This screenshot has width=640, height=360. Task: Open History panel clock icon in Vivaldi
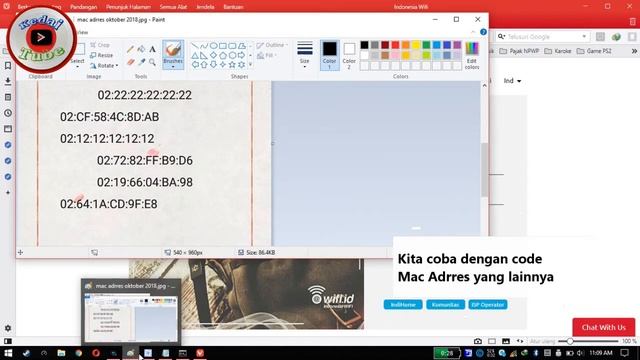point(8,113)
